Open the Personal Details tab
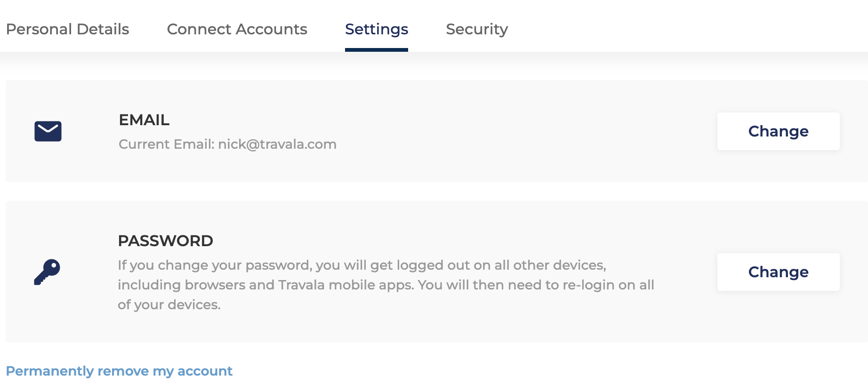868x385 pixels. tap(67, 29)
